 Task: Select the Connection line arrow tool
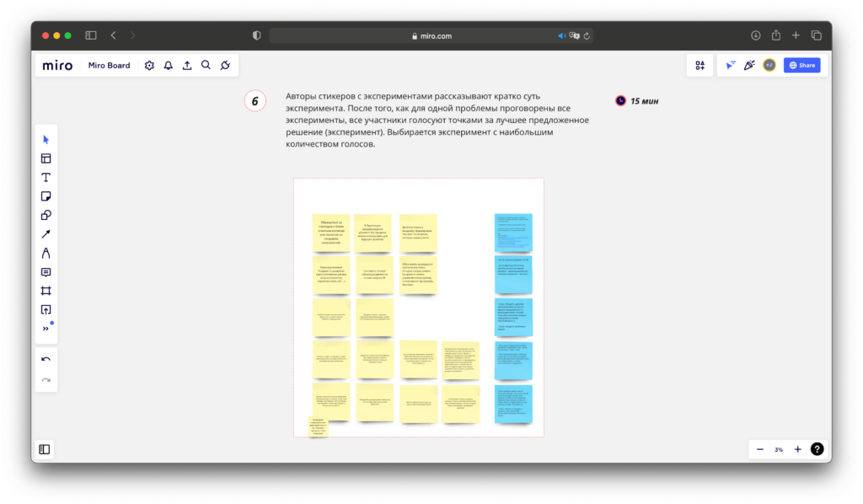46,234
